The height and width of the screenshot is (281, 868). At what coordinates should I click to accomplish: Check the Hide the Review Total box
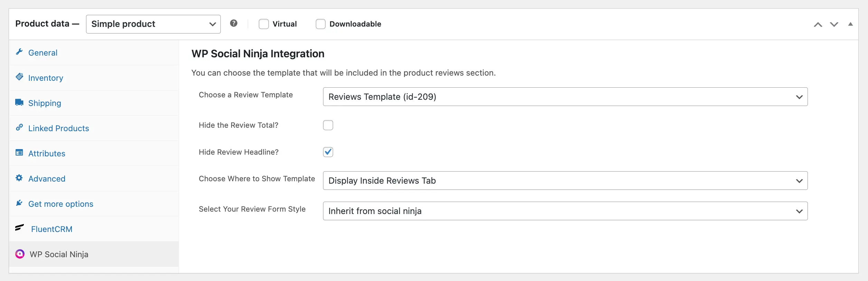point(328,125)
